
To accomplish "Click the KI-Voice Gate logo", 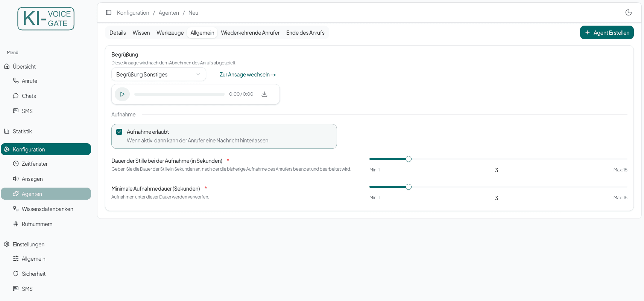I will pos(46,19).
